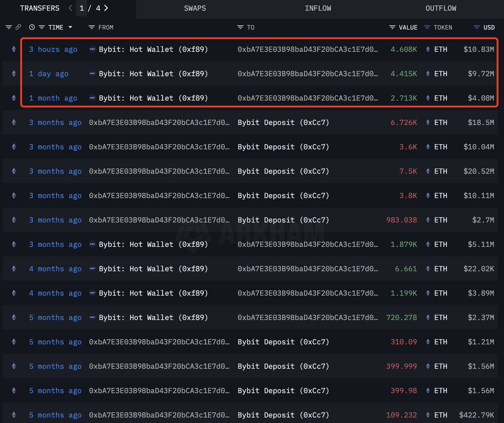Open Bybit Deposit (0xCc7) in 6.726K ETH row
The height and width of the screenshot is (423, 504).
pyautogui.click(x=283, y=122)
